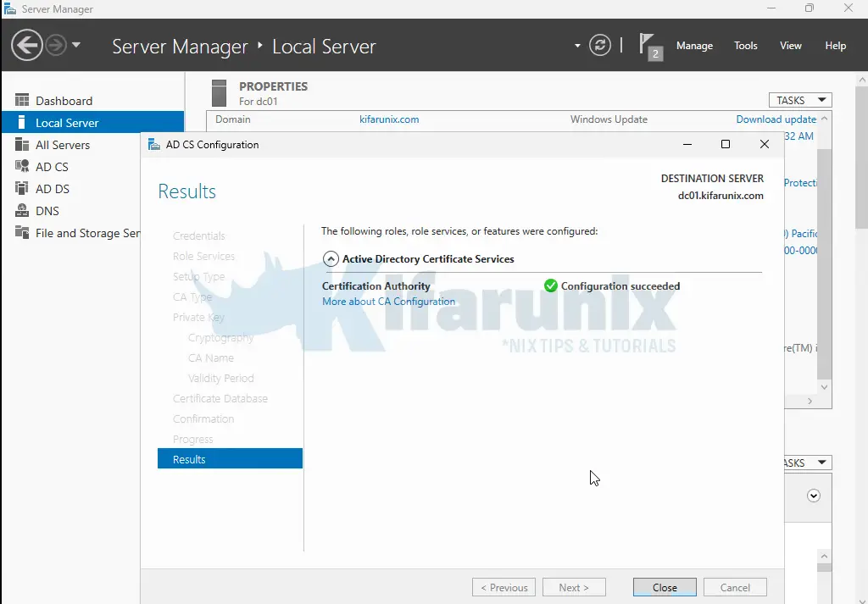Expand the circular chevron in lower panel
The width and height of the screenshot is (868, 604).
813,496
